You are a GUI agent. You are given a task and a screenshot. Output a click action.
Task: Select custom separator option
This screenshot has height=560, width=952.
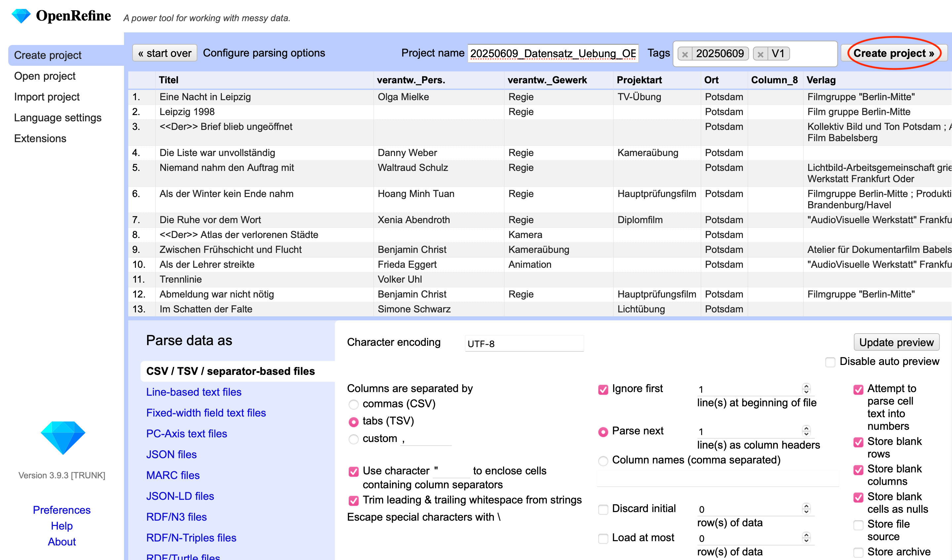click(x=354, y=439)
